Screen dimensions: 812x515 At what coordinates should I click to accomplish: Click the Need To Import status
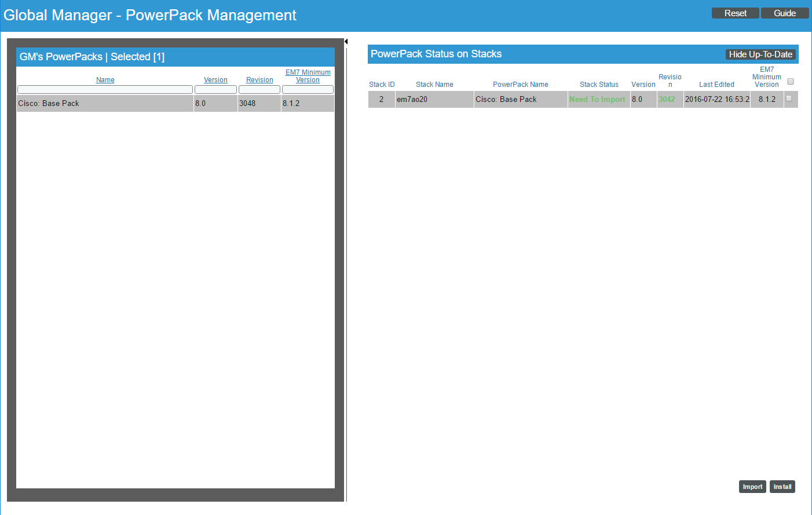[x=597, y=100]
